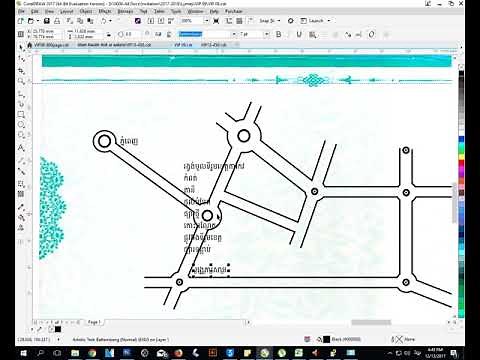The image size is (480, 360).
Task: Open the Edit menu
Action: point(34,11)
